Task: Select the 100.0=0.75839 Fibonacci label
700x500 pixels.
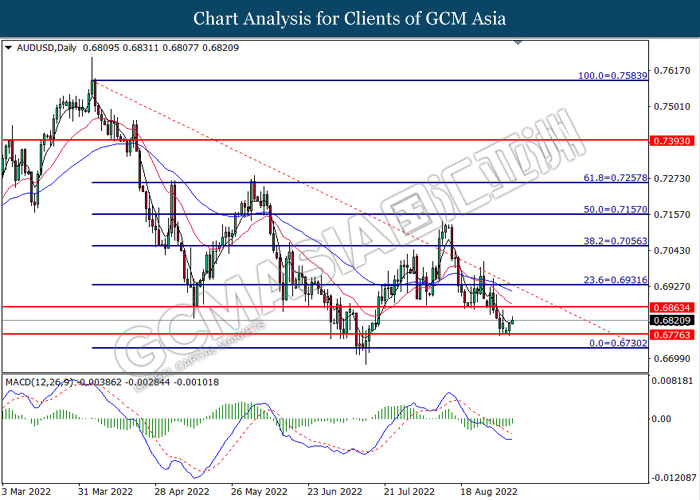Action: [x=612, y=75]
